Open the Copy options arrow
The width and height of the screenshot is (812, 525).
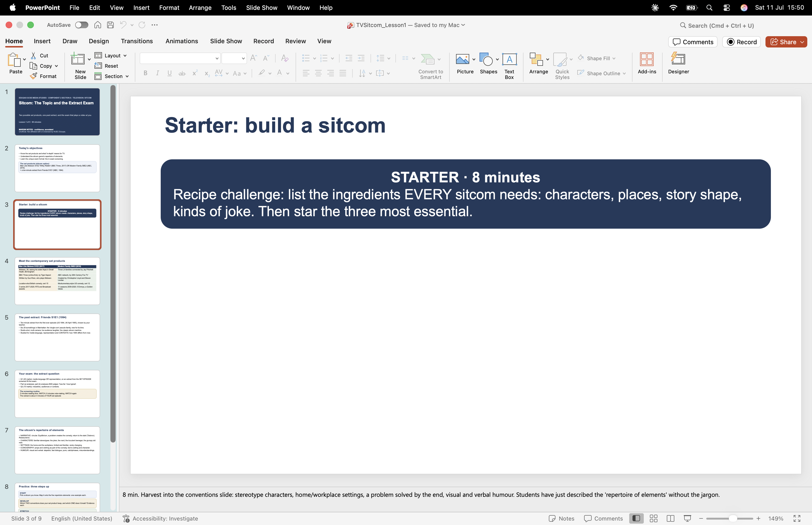tap(57, 66)
